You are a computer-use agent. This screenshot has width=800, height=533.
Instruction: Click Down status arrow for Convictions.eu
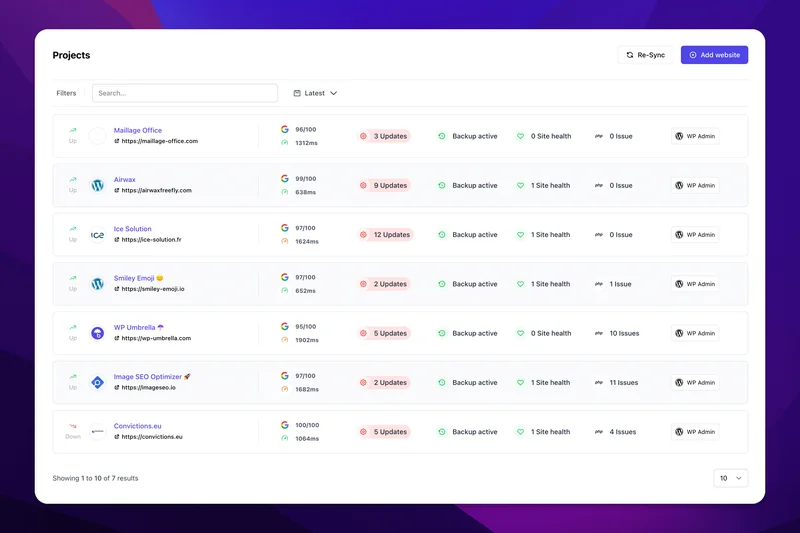point(73,426)
